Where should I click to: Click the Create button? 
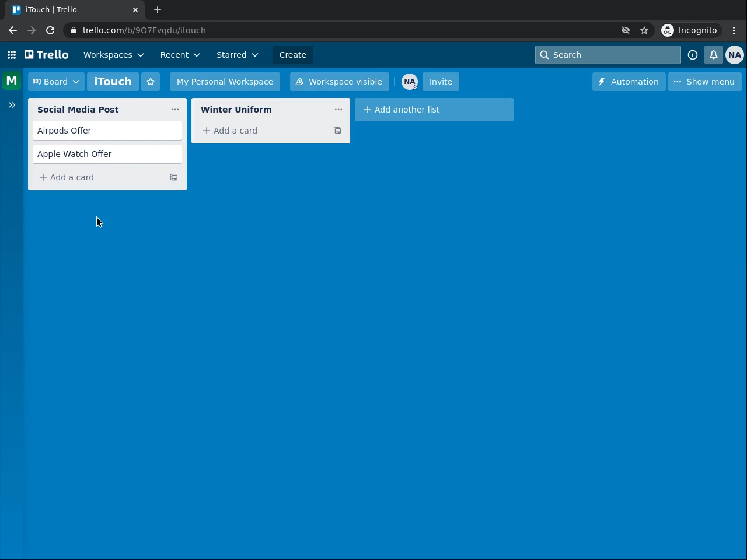click(x=293, y=55)
